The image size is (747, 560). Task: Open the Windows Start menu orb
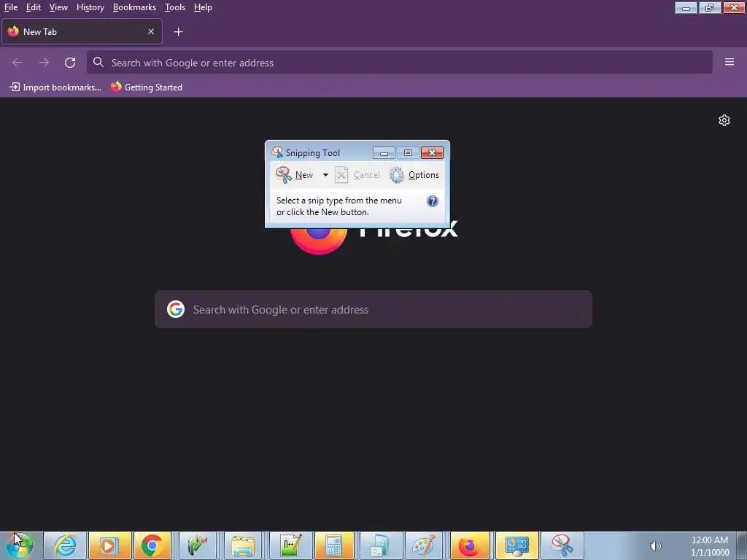tap(20, 545)
